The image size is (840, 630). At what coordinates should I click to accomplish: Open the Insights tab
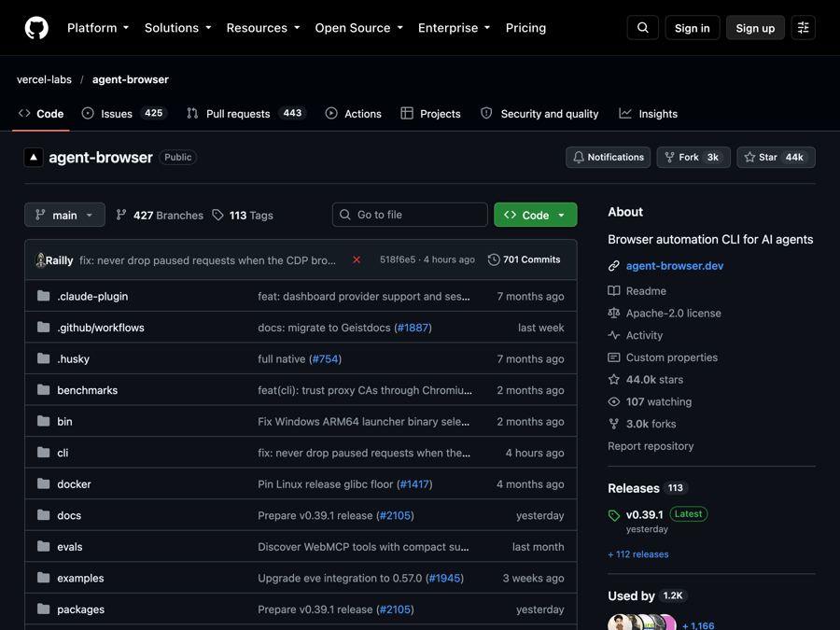coord(649,114)
